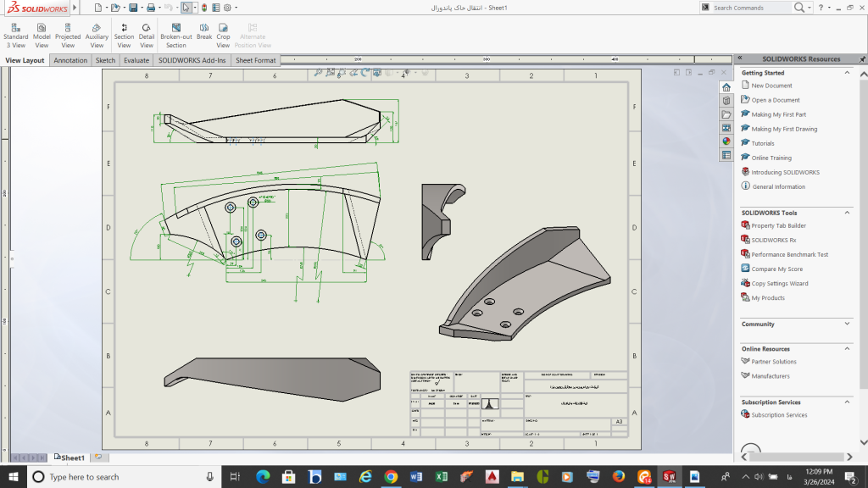
Task: Toggle the Rebuild traffic light icon
Action: (204, 8)
